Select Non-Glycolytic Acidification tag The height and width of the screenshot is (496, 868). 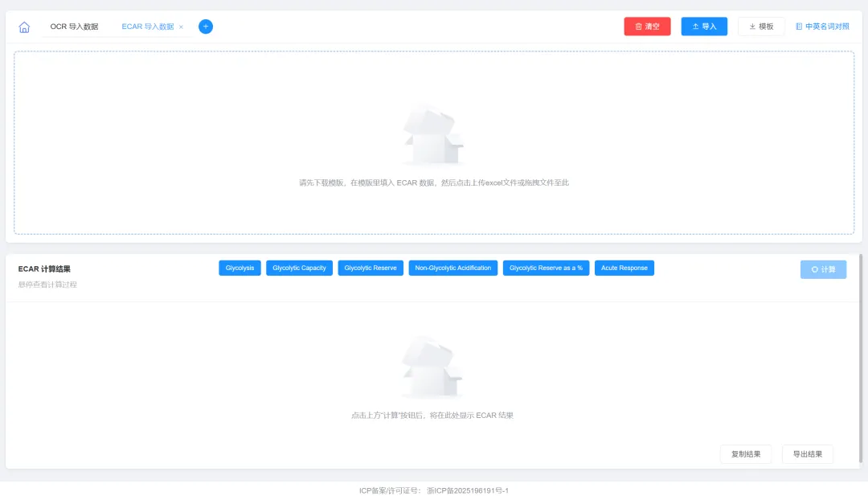453,268
